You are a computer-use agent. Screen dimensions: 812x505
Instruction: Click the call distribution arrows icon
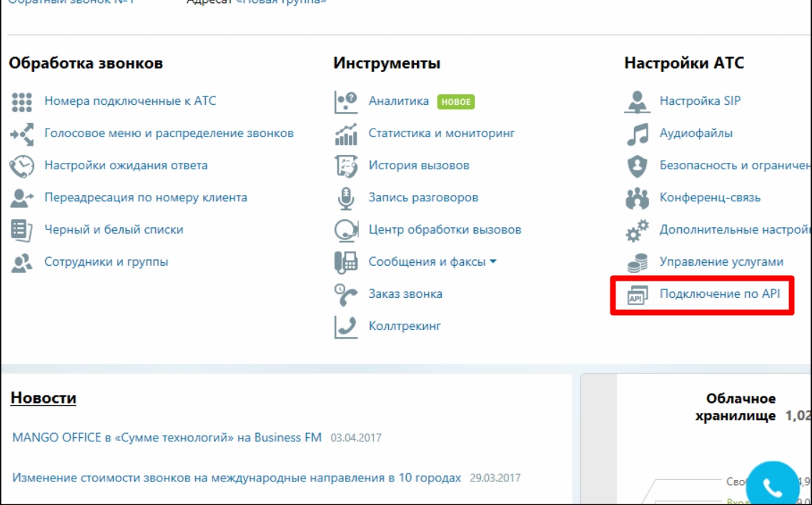coord(21,134)
